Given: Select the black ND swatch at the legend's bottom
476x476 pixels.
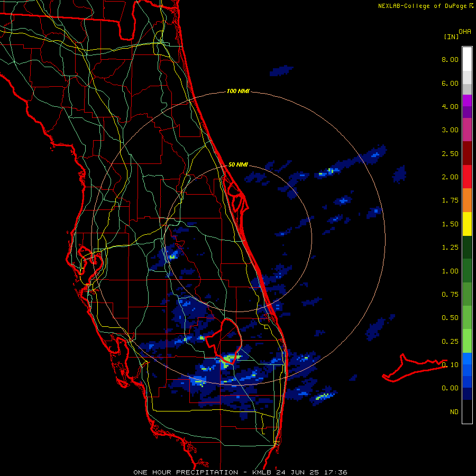Looking at the screenshot, I should point(467,411).
